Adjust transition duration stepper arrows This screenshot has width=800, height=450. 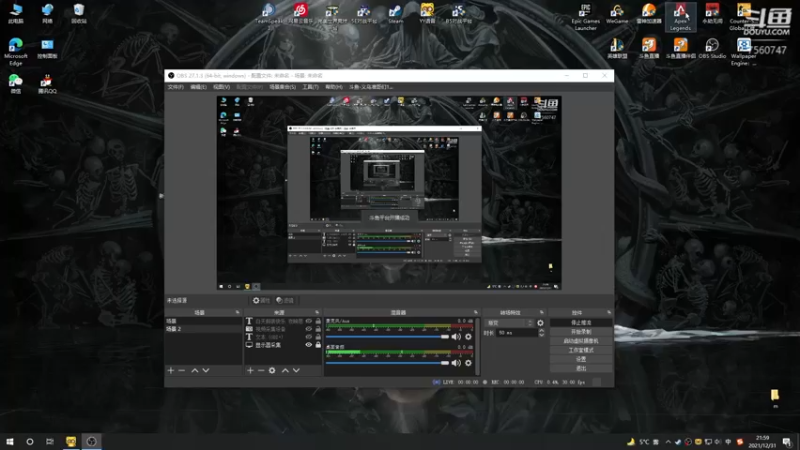coord(541,333)
